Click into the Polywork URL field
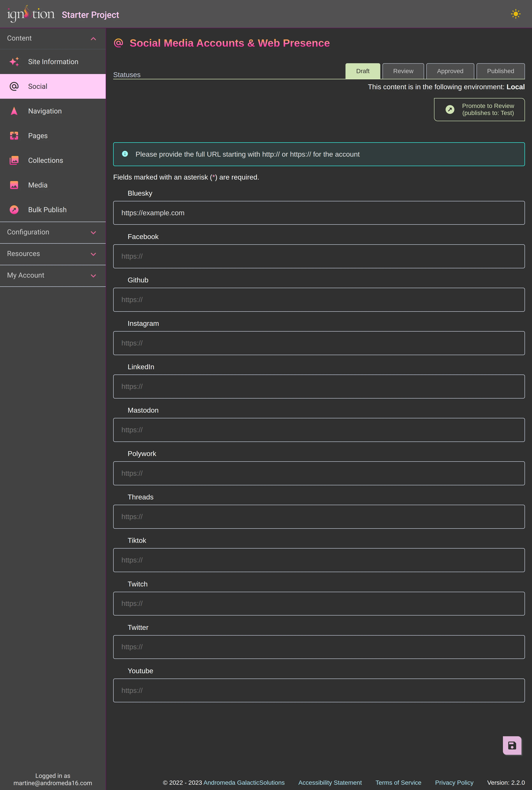Image resolution: width=532 pixels, height=790 pixels. [319, 473]
